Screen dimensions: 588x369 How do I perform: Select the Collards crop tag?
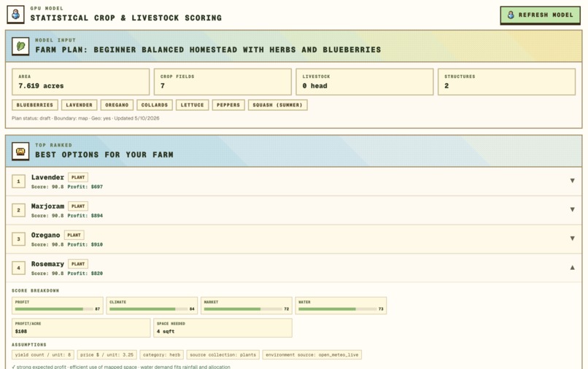(x=155, y=105)
